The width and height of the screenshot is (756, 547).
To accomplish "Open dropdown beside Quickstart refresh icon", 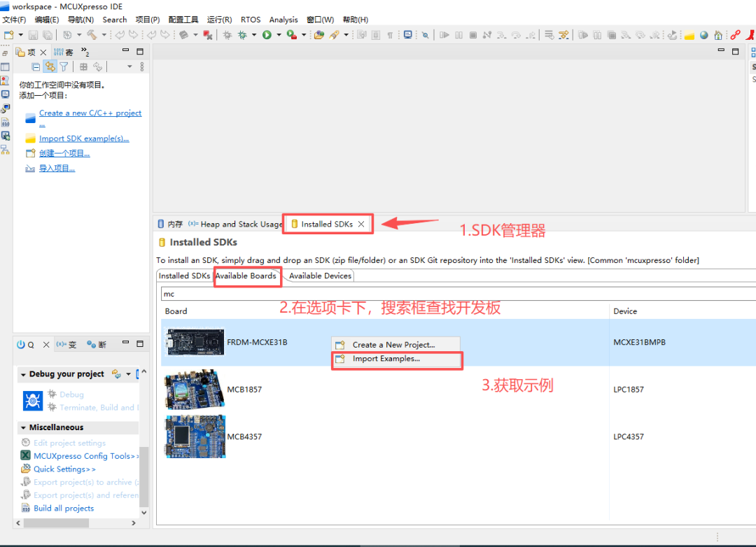I will pyautogui.click(x=128, y=374).
